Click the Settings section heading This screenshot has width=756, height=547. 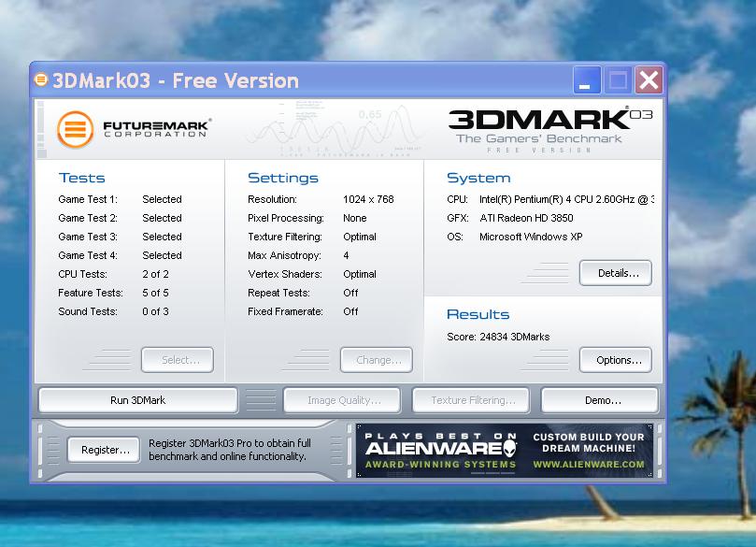[x=283, y=178]
